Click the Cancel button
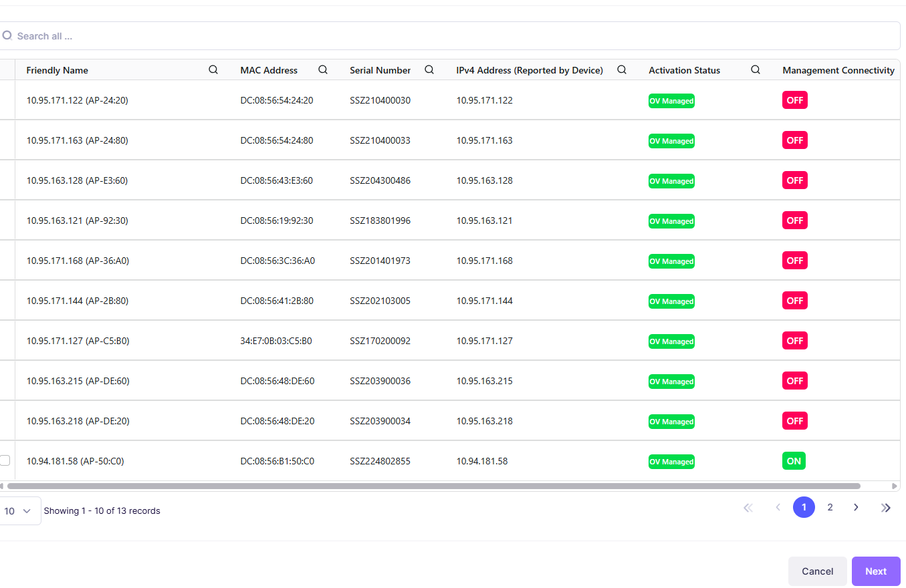This screenshot has width=906, height=588. point(817,571)
